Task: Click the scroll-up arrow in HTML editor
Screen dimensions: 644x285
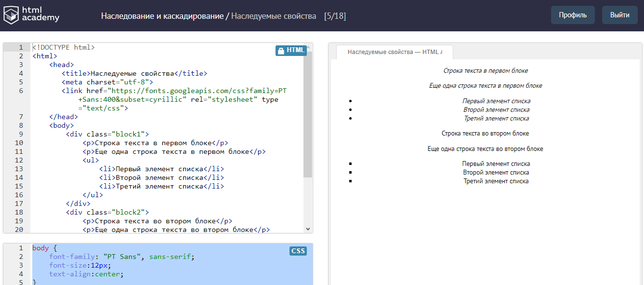Action: (308, 47)
